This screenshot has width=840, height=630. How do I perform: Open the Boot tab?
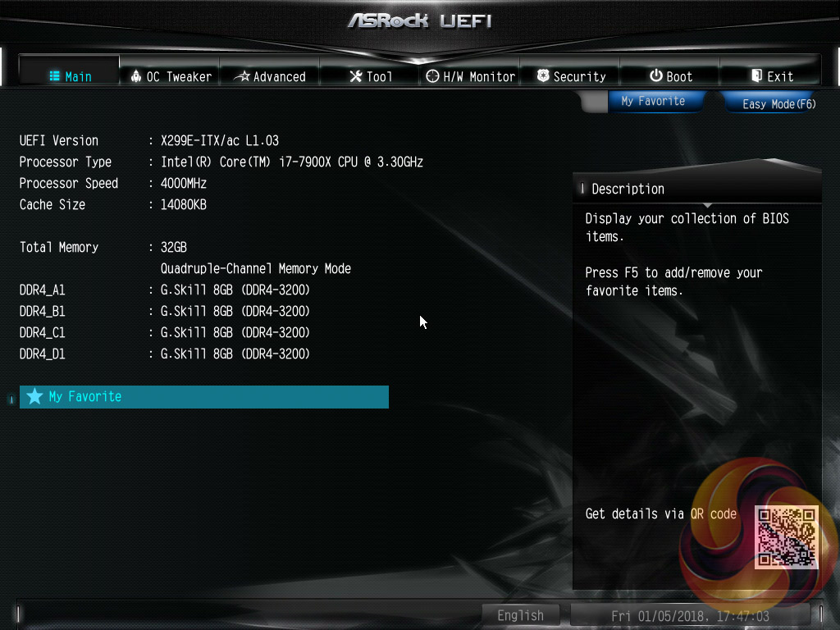[x=670, y=71]
